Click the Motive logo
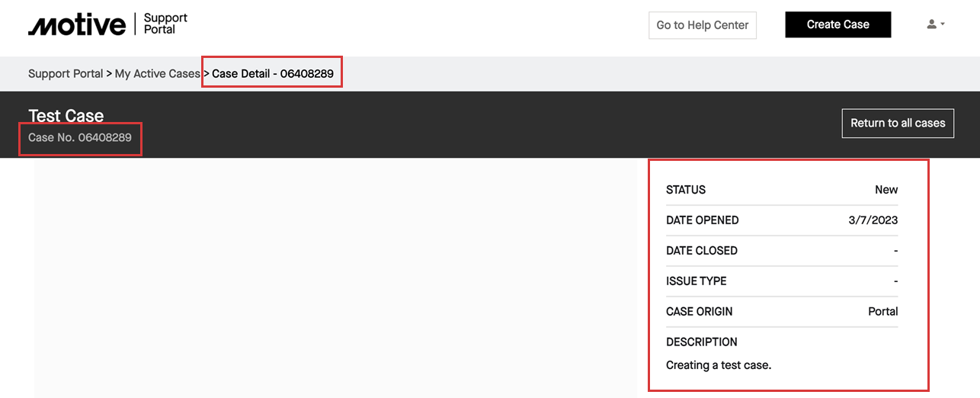Screen dimensions: 980x398 (77, 25)
